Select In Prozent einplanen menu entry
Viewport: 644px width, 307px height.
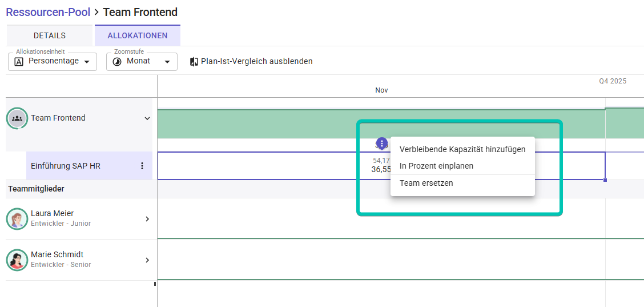[x=436, y=166]
